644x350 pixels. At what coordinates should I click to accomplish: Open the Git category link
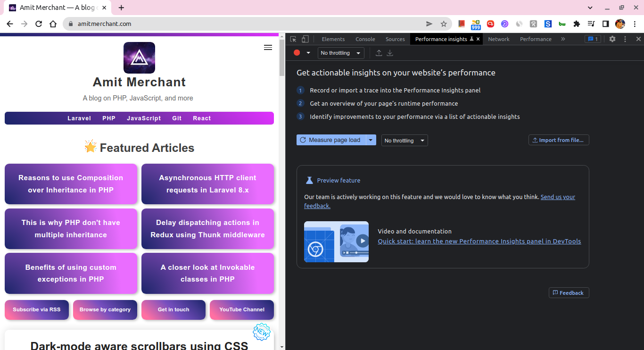[177, 118]
